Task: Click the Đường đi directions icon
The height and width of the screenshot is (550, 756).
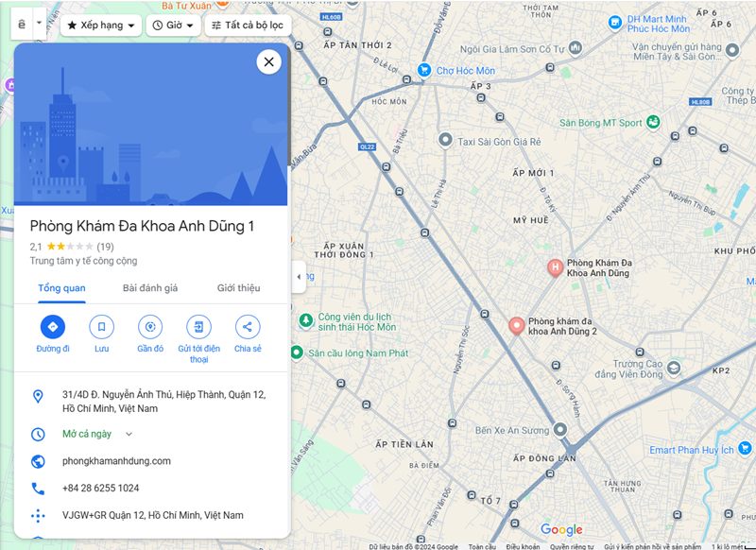Action: tap(53, 327)
